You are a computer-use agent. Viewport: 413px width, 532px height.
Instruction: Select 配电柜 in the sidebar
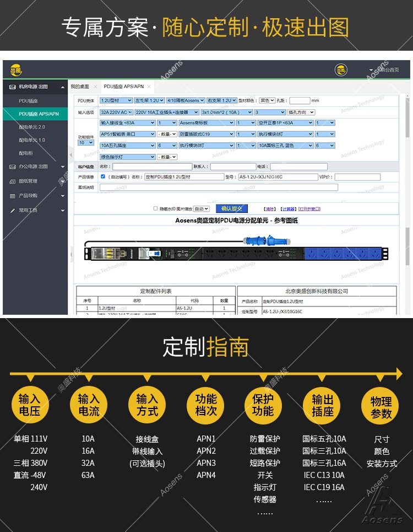35,153
